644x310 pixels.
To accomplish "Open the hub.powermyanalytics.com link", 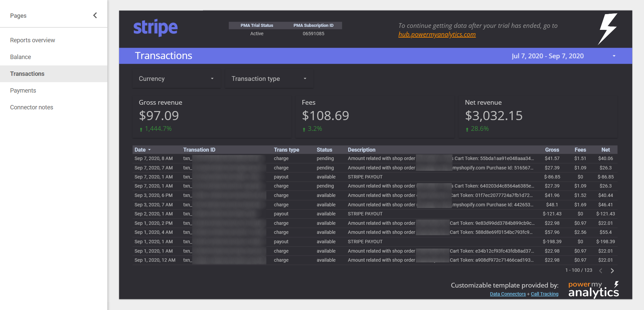I will pyautogui.click(x=437, y=35).
